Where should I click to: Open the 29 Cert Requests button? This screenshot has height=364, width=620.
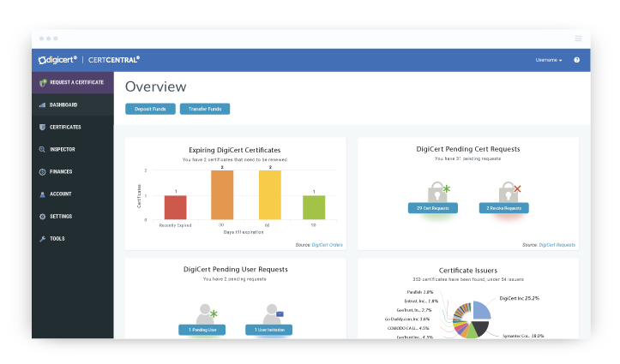[433, 208]
